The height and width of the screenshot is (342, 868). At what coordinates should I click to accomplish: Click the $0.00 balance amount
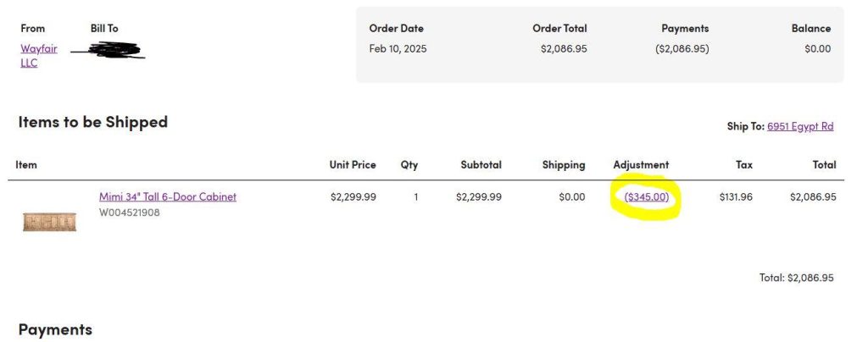click(x=817, y=48)
